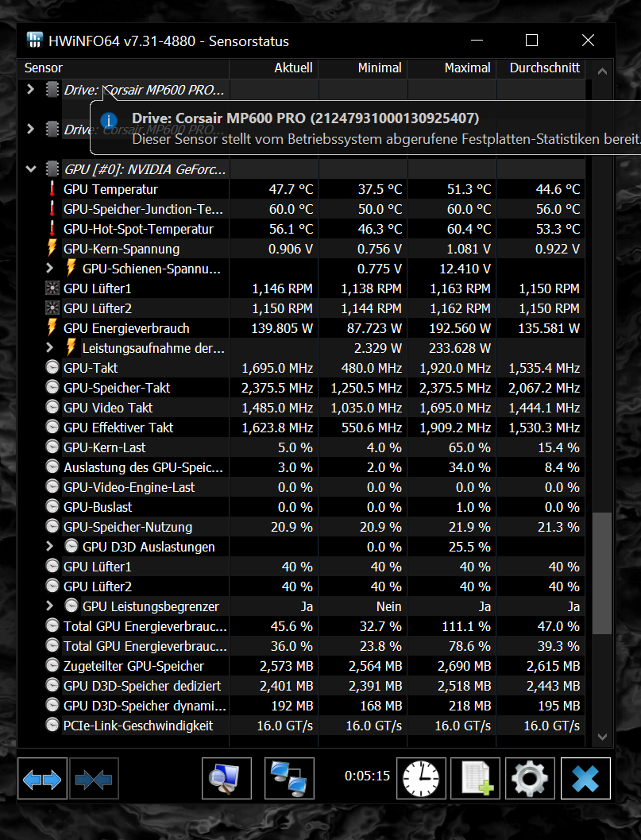The image size is (641, 840).
Task: Click the Sensor column header
Action: tap(124, 68)
